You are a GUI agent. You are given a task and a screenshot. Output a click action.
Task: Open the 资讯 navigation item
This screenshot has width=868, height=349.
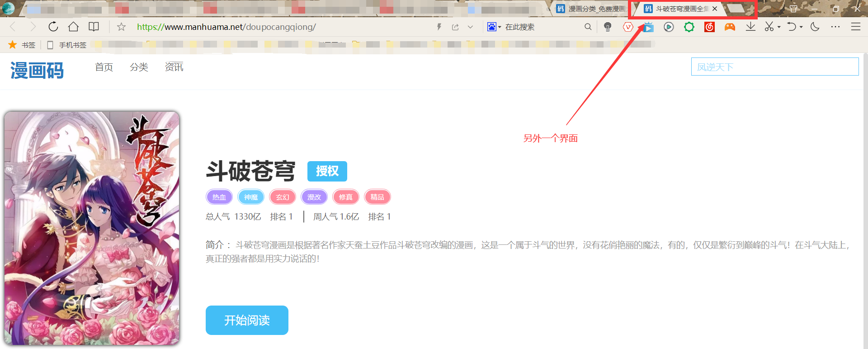coord(174,67)
